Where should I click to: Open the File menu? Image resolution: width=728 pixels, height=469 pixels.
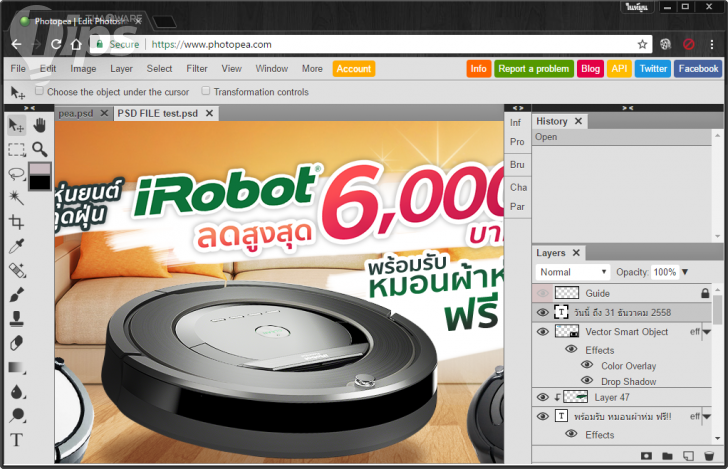click(18, 69)
